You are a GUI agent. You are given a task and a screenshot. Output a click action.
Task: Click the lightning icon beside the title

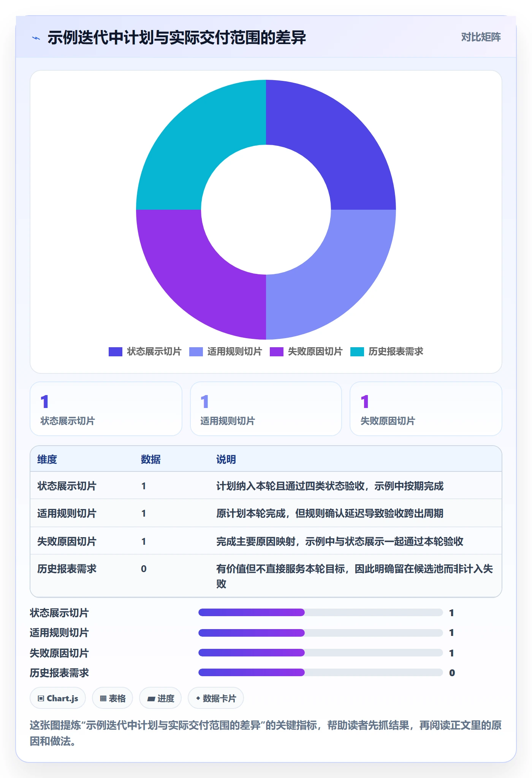pyautogui.click(x=36, y=38)
